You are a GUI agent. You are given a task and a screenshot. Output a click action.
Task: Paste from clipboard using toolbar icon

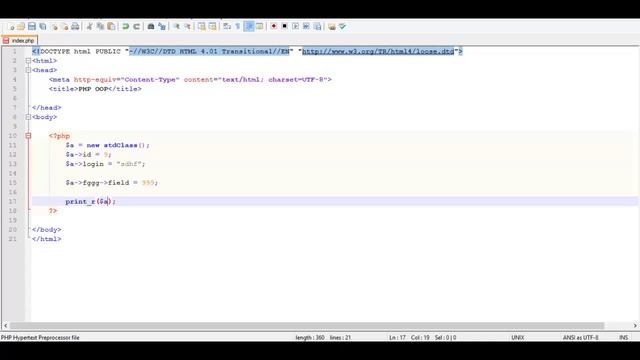111,27
